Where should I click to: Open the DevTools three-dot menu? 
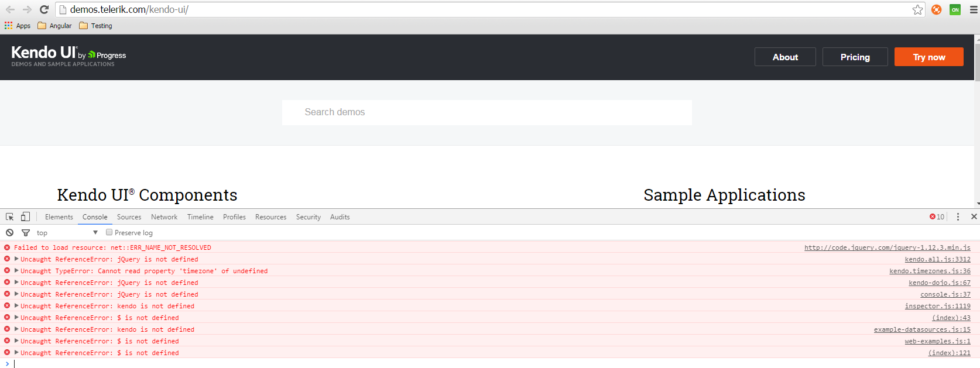click(x=958, y=217)
